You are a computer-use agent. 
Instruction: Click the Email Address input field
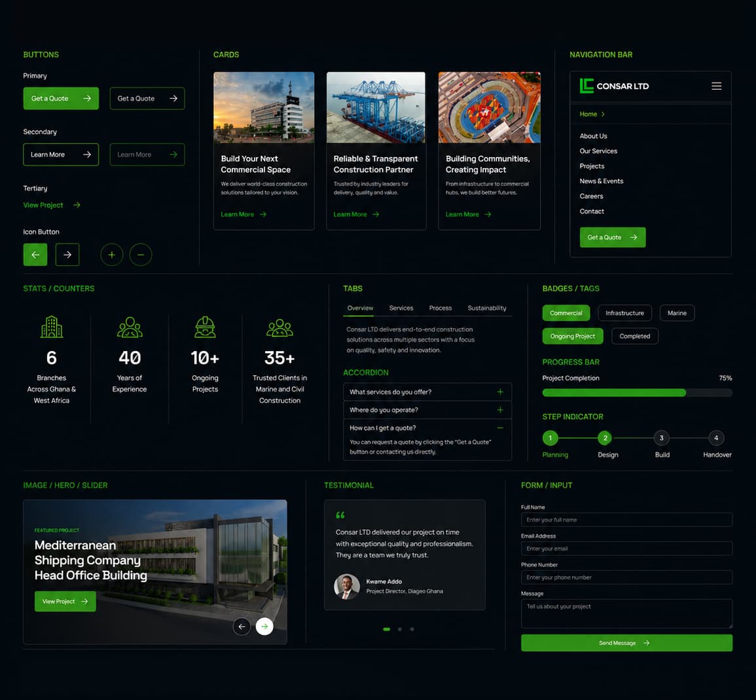pyautogui.click(x=626, y=549)
